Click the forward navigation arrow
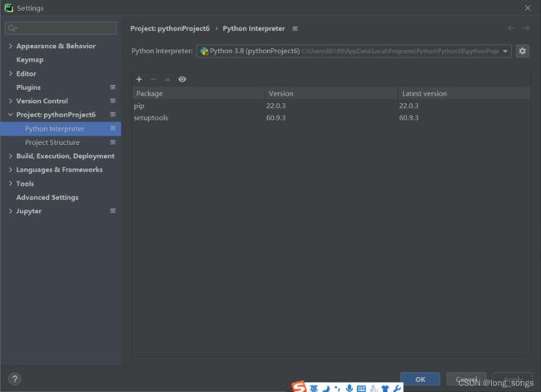This screenshot has width=541, height=392. (526, 28)
